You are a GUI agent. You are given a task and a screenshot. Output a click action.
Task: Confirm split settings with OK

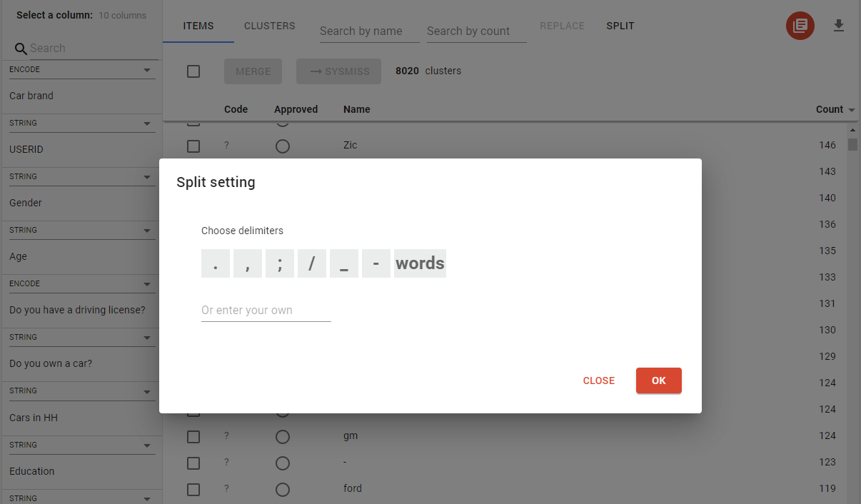pyautogui.click(x=658, y=380)
